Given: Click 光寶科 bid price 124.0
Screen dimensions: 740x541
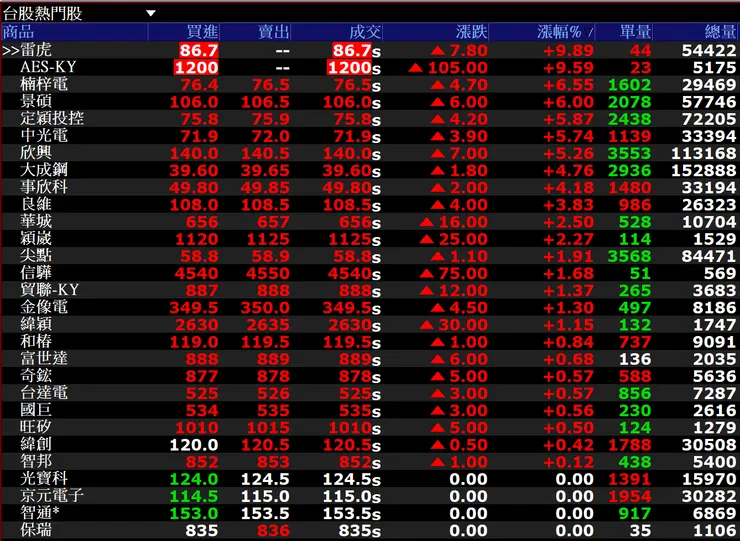Looking at the screenshot, I should pos(194,479).
